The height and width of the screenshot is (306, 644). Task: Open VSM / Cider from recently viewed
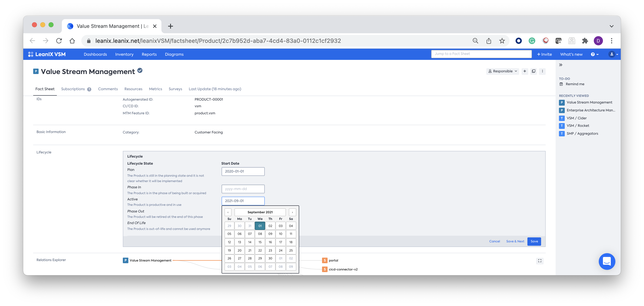[576, 118]
